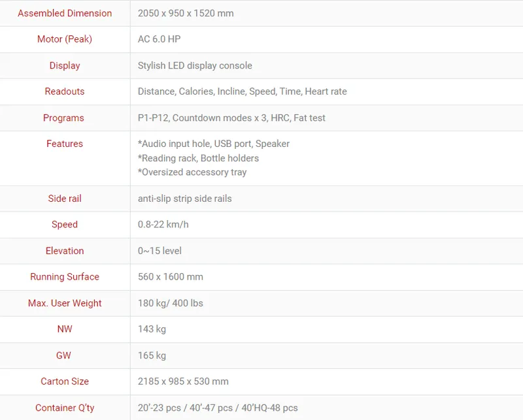Image resolution: width=523 pixels, height=420 pixels.
Task: Click the 'NW' row label
Action: point(65,329)
